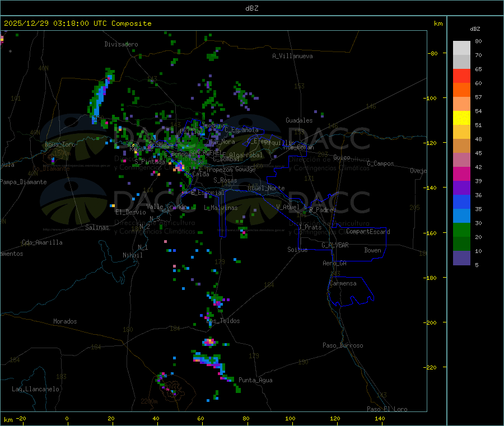Select the C_Española label
The width and height of the screenshot is (504, 426).
pyautogui.click(x=242, y=130)
